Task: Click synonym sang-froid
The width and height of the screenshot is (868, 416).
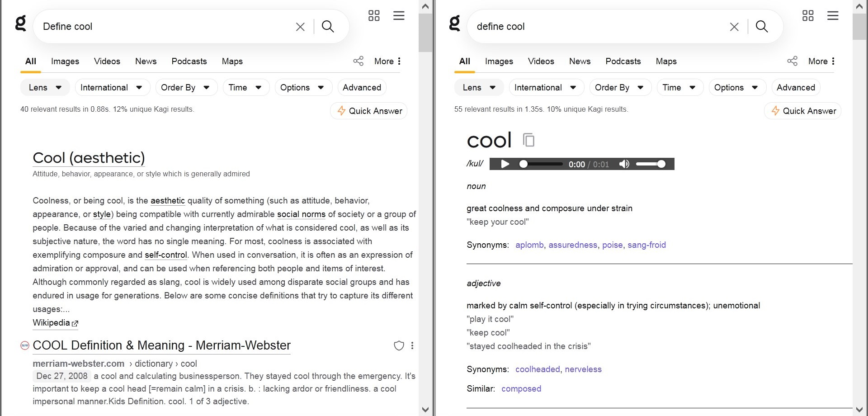Action: (646, 245)
